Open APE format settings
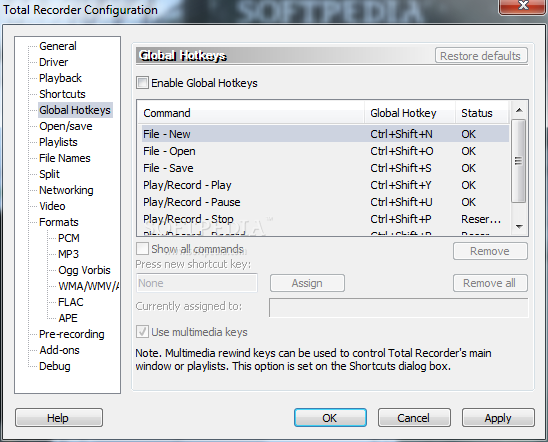This screenshot has height=442, width=548. click(68, 318)
